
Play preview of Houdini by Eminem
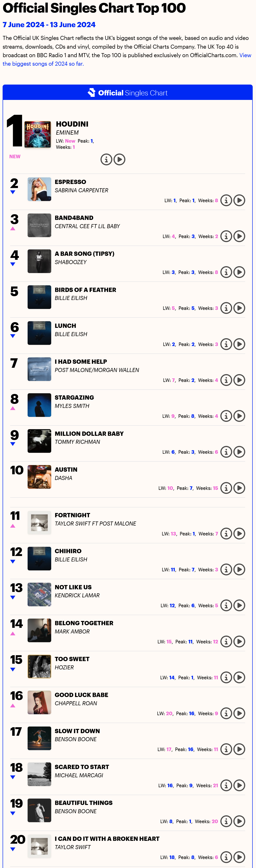119,159
